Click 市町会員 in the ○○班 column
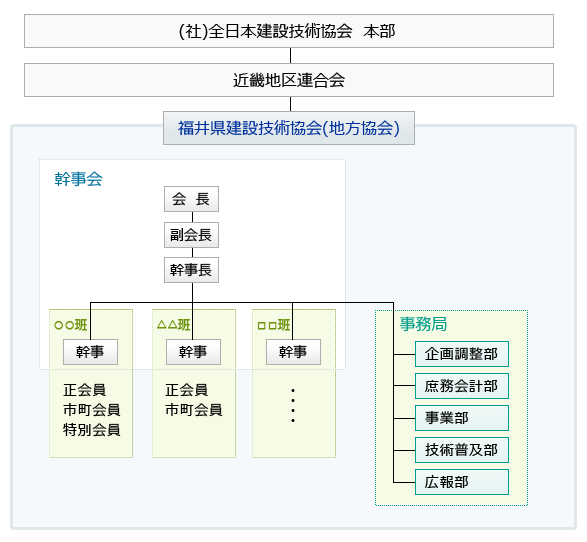Screen dimensions: 587x542 pyautogui.click(x=91, y=410)
